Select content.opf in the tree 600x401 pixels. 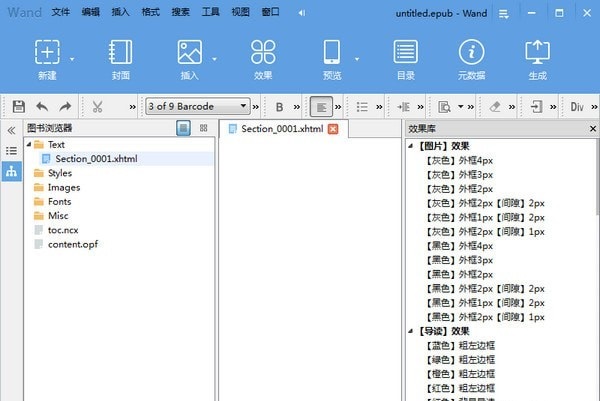pyautogui.click(x=73, y=244)
